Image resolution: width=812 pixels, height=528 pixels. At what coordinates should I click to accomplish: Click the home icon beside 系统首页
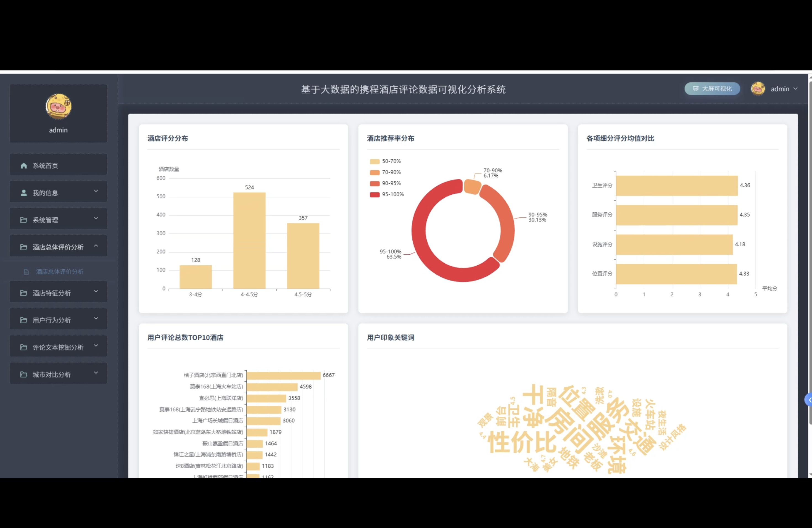coord(23,166)
